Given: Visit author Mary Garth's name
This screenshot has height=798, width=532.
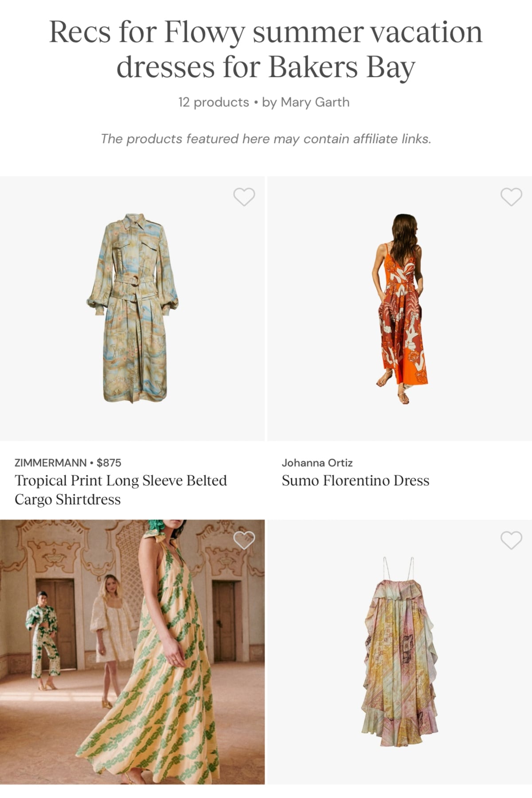Looking at the screenshot, I should [315, 102].
